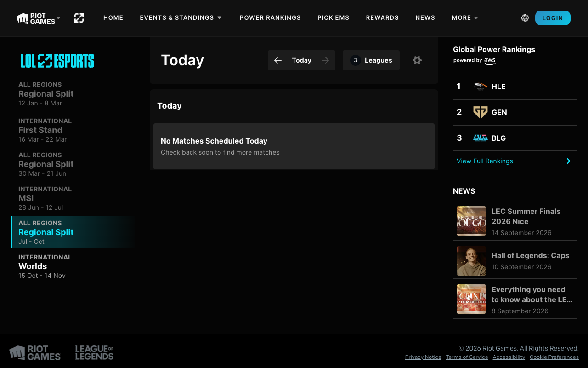This screenshot has height=368, width=588.
Task: Open the Privacy Notice link
Action: (423, 357)
